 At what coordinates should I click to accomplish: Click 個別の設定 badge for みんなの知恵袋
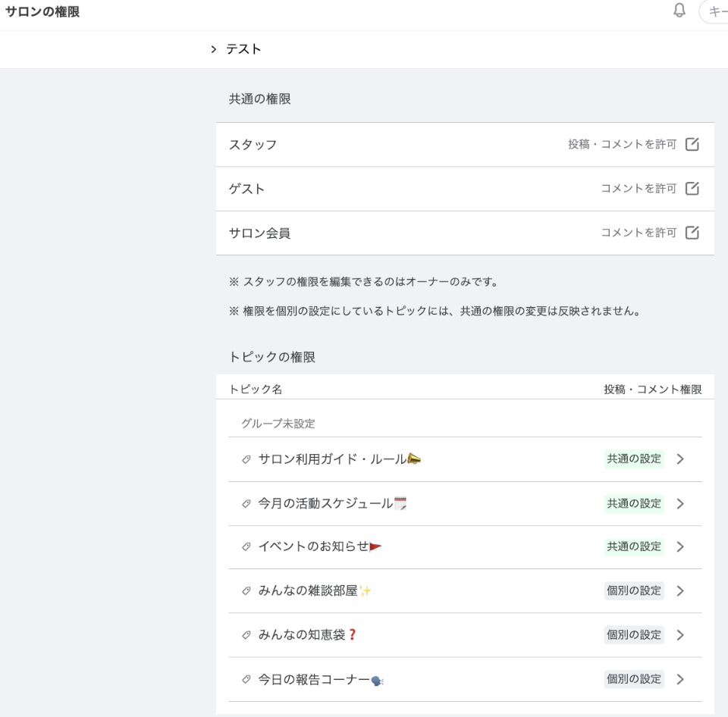tap(634, 635)
